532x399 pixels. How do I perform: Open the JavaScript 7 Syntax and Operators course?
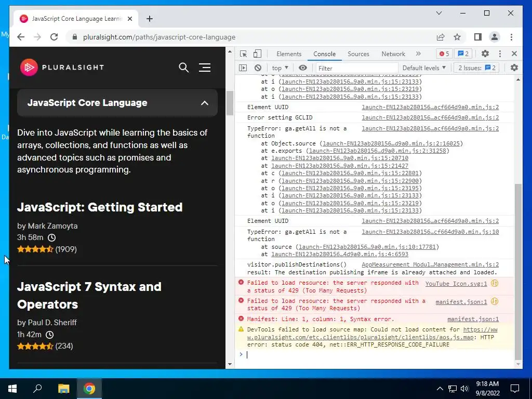click(x=89, y=296)
